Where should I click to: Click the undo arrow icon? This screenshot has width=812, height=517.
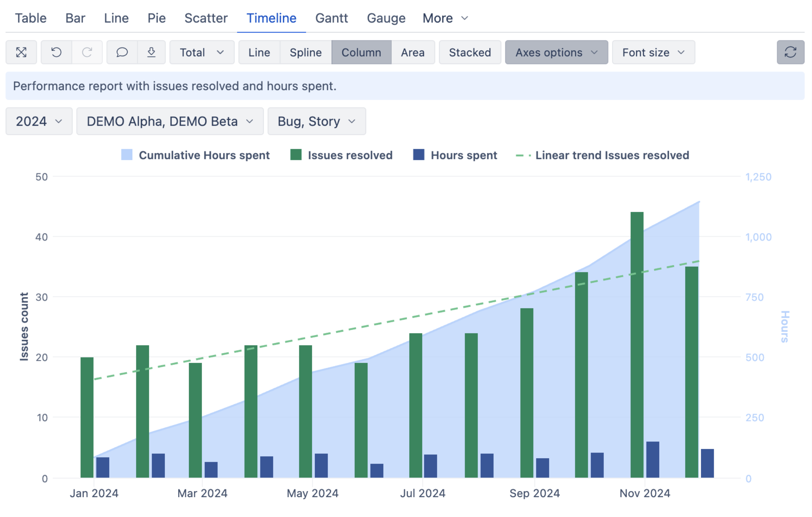[56, 52]
